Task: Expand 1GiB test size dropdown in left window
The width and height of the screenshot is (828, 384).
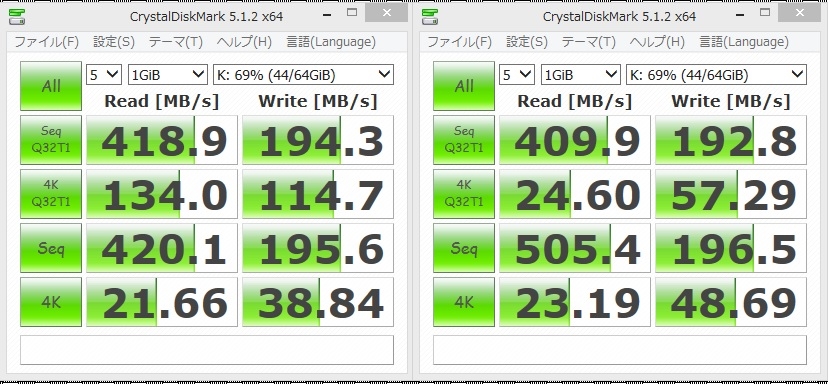Action: [167, 75]
